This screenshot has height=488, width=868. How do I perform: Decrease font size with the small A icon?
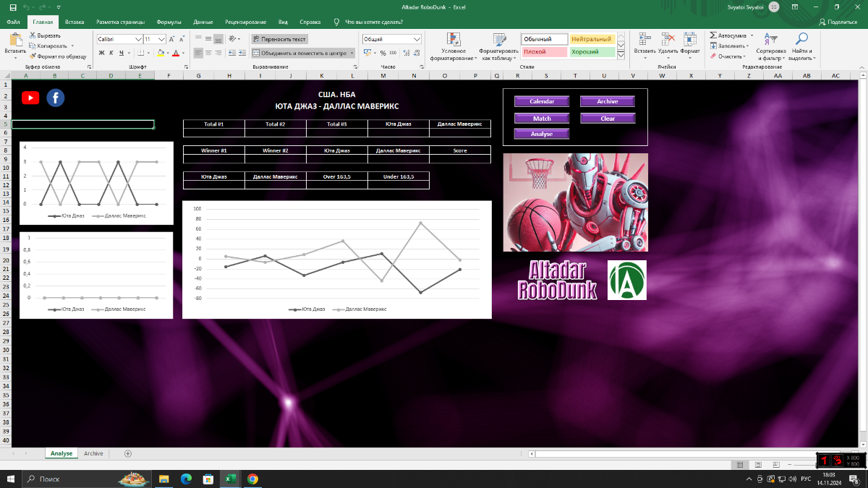click(182, 39)
